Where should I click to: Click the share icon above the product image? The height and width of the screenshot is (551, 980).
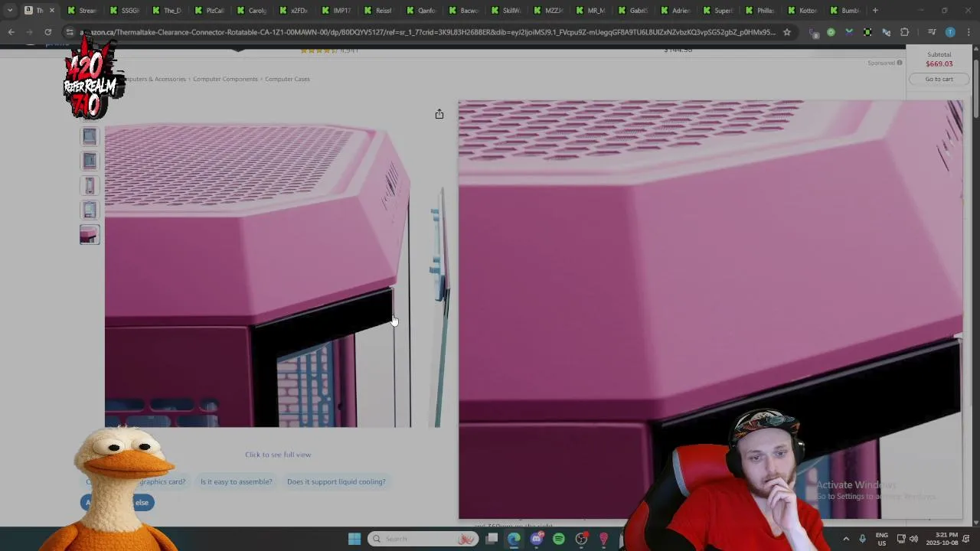click(x=439, y=114)
